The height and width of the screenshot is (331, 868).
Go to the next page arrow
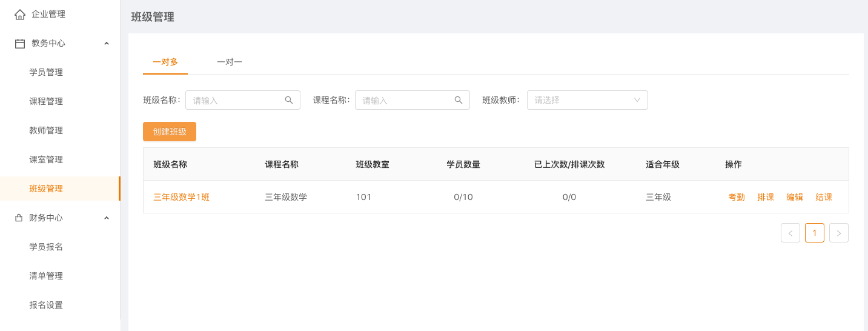(839, 233)
